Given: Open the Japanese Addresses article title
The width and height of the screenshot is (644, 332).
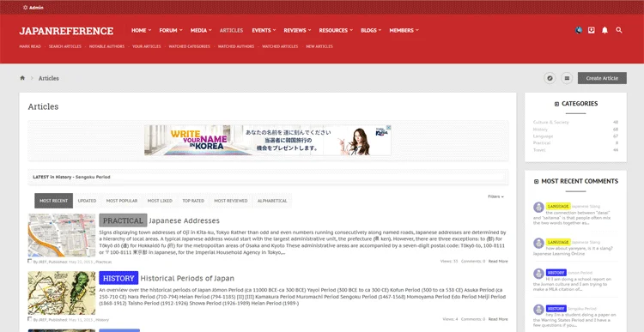Looking at the screenshot, I should pyautogui.click(x=184, y=220).
